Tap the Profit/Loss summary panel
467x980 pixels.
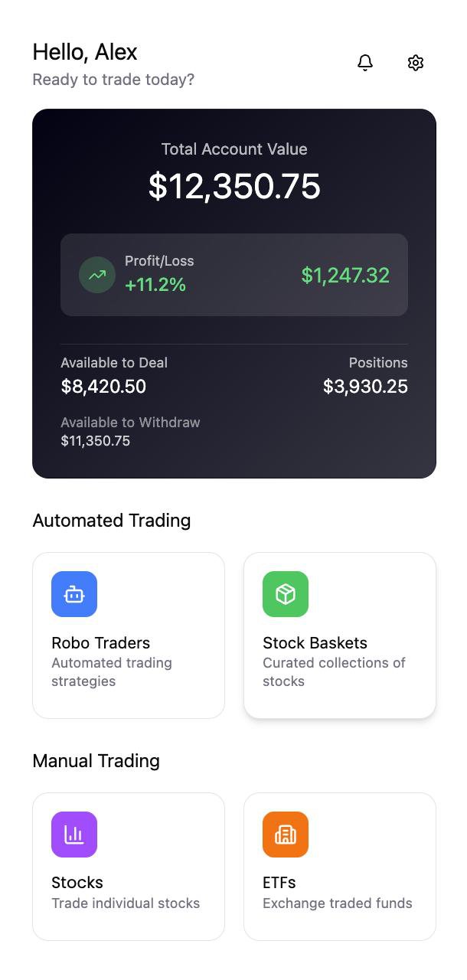click(x=233, y=274)
